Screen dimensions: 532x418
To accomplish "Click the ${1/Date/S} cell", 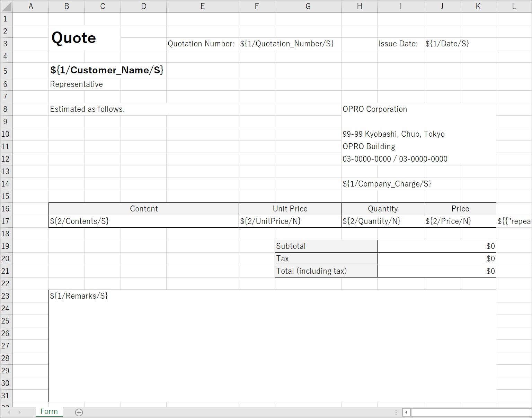I will pyautogui.click(x=447, y=44).
